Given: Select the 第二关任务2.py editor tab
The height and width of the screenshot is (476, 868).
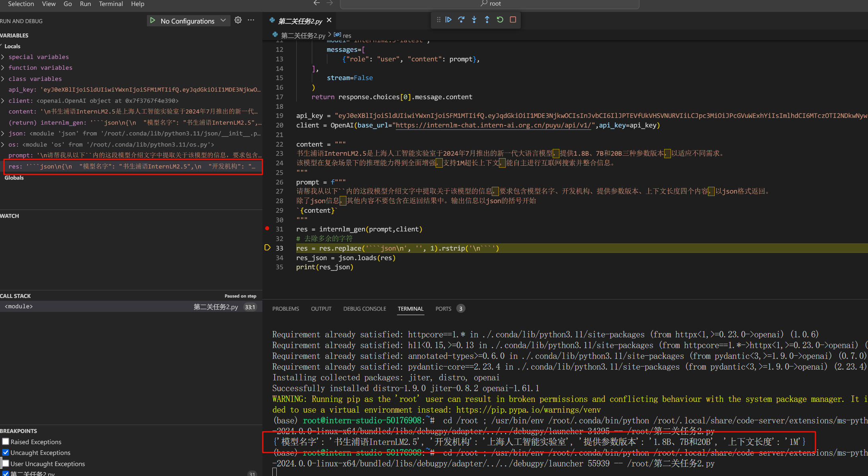Looking at the screenshot, I should (x=300, y=21).
